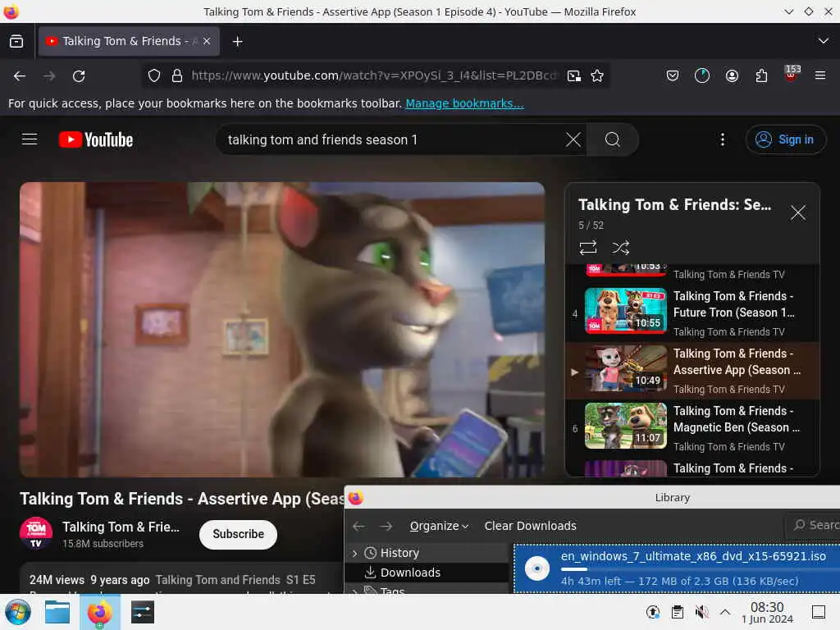Switch to Firefox in taskbar
The height and width of the screenshot is (630, 840).
point(99,612)
